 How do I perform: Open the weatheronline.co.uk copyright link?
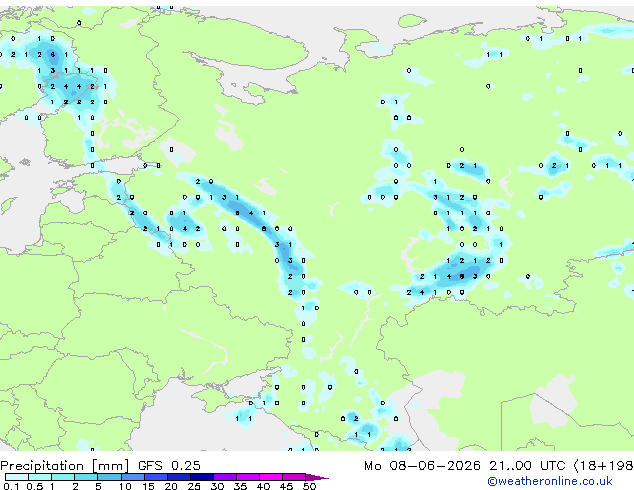tap(549, 481)
